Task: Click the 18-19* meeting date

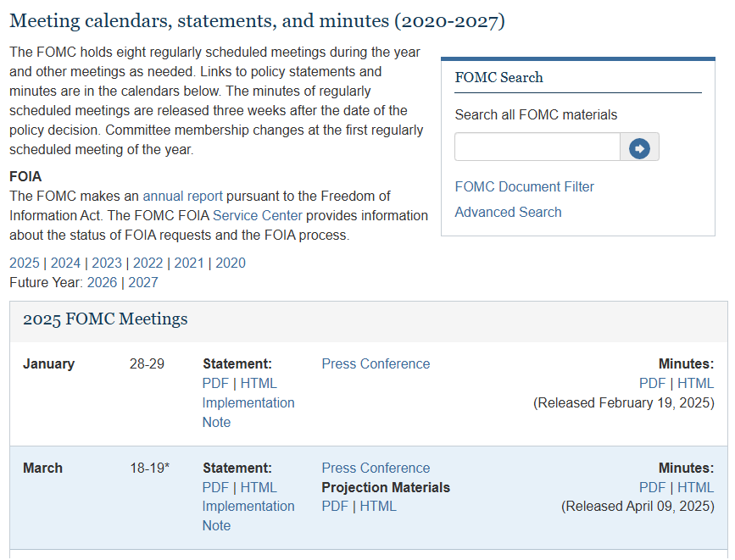Action: pyautogui.click(x=149, y=468)
